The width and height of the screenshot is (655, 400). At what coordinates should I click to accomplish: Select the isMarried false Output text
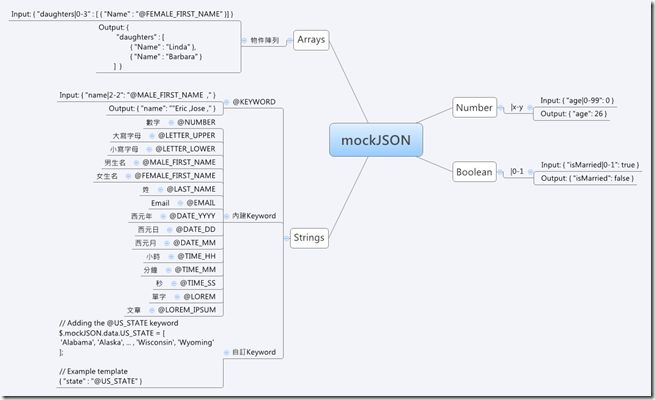point(587,178)
